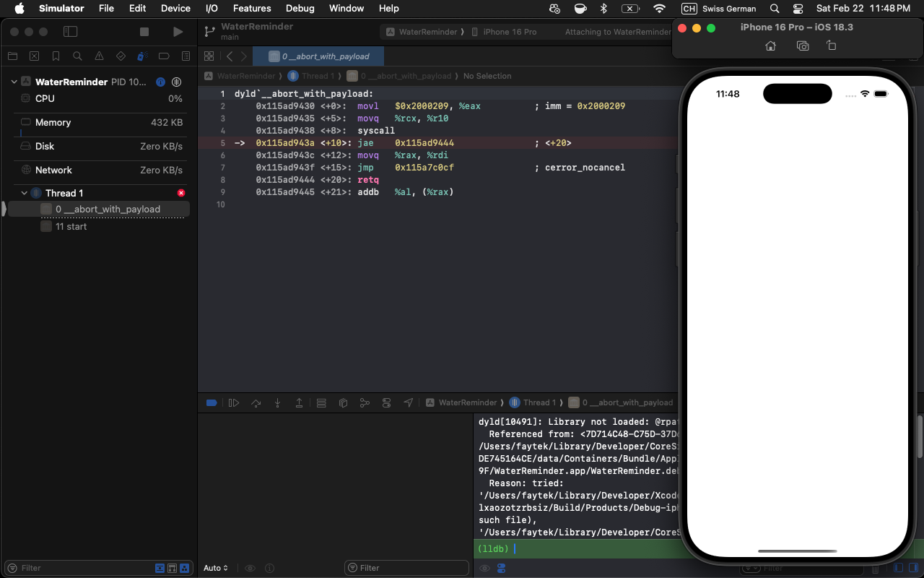Open the Environment Overrides button
Screen dimensions: 924x578
(386, 402)
